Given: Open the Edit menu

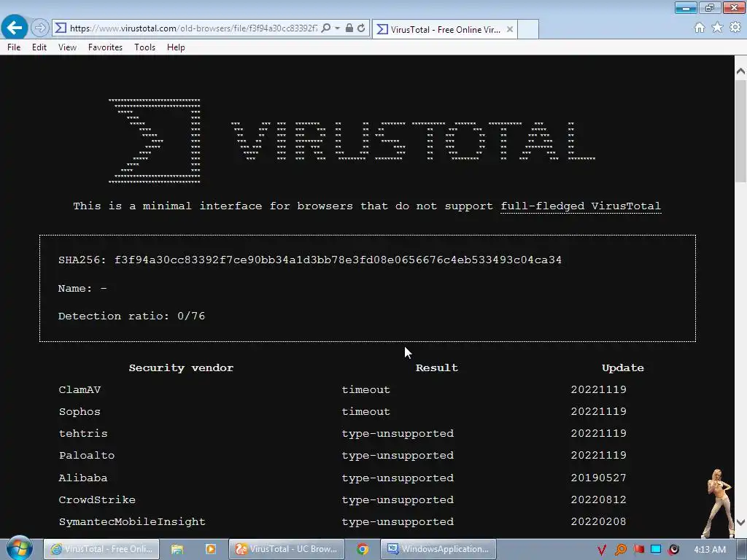Looking at the screenshot, I should 39,47.
